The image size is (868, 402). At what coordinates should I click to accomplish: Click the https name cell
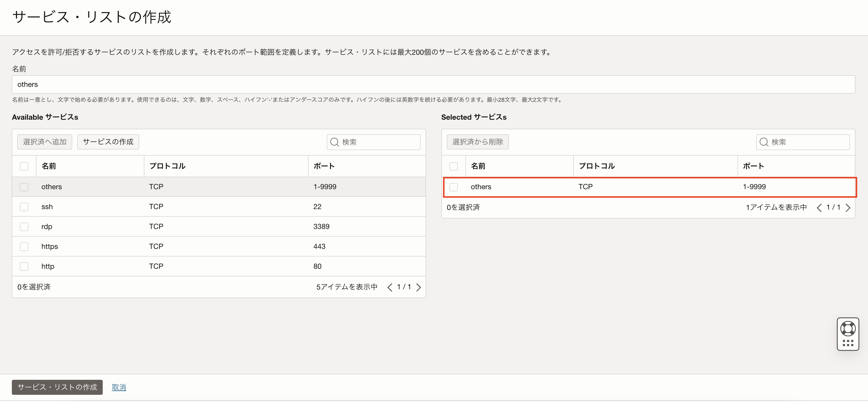(50, 247)
